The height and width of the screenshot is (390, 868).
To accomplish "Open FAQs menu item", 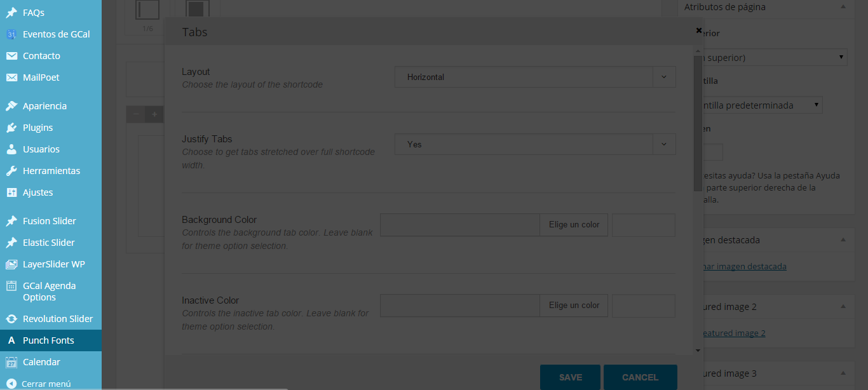I will pyautogui.click(x=51, y=13).
